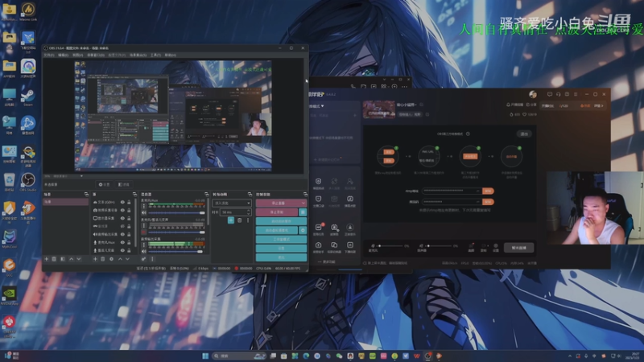Open transition options dots beside trash icon
Viewport: 644px width, 362px height.
[x=248, y=220]
